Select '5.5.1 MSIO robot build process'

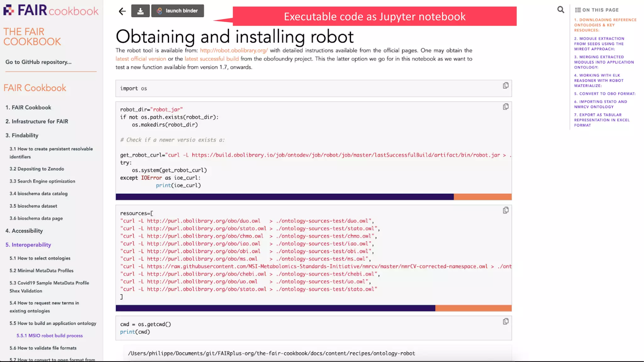[x=50, y=336]
